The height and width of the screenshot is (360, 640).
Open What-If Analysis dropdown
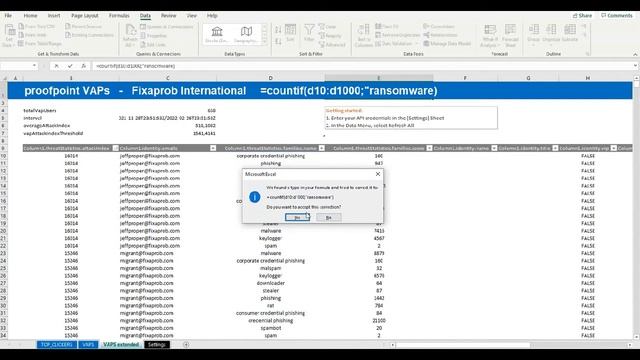click(x=489, y=36)
